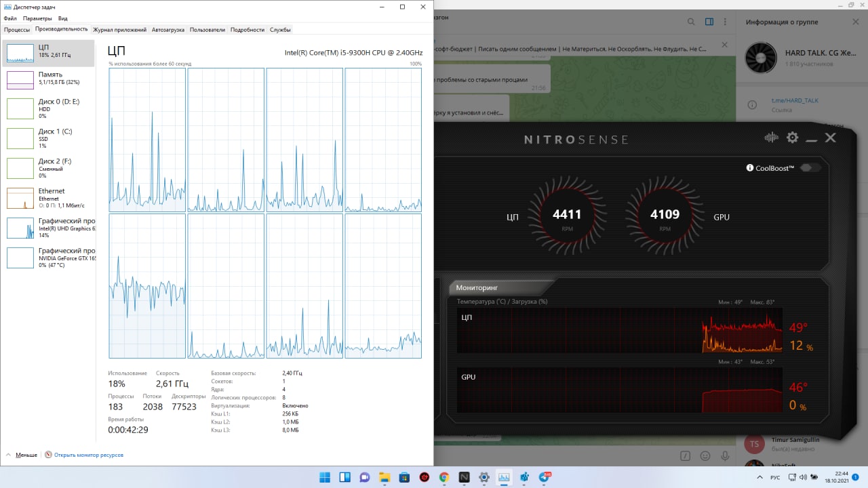This screenshot has width=868, height=488.
Task: Switch to the Процессы tab
Action: coord(17,30)
